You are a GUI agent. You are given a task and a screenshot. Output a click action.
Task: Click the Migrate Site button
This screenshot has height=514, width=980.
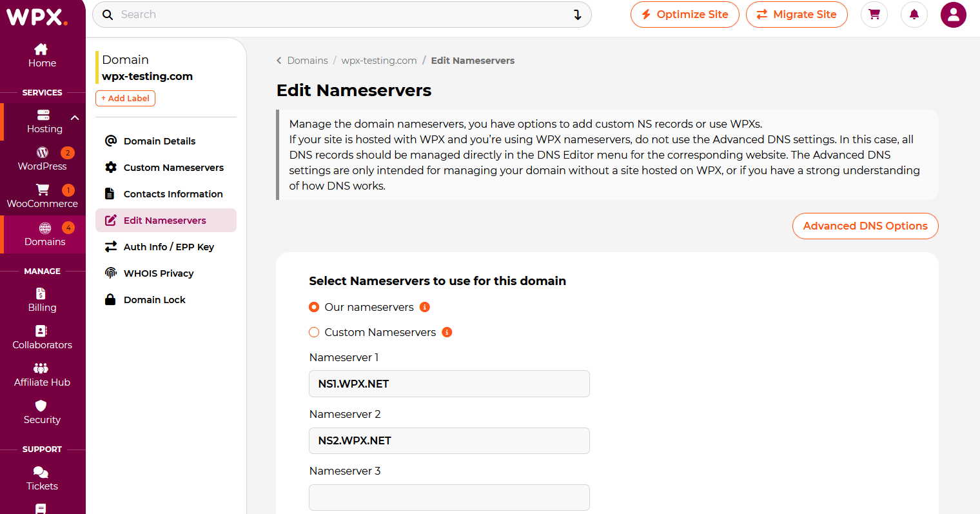point(797,14)
